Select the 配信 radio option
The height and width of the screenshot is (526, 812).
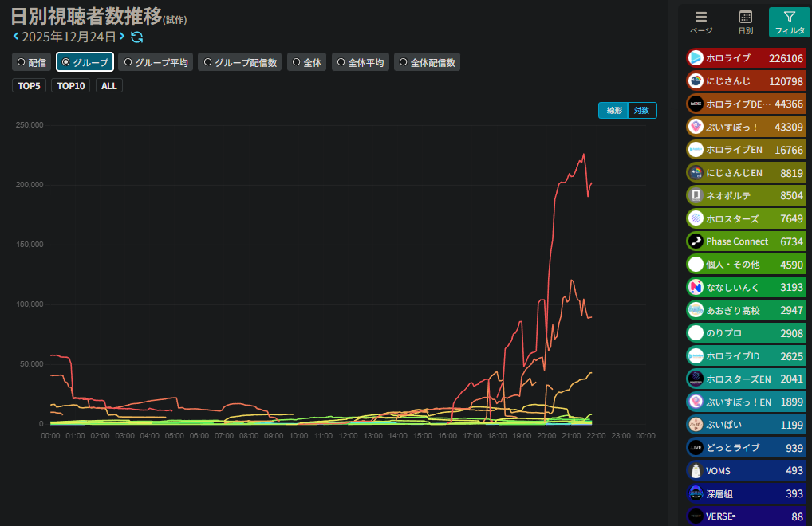pyautogui.click(x=32, y=62)
